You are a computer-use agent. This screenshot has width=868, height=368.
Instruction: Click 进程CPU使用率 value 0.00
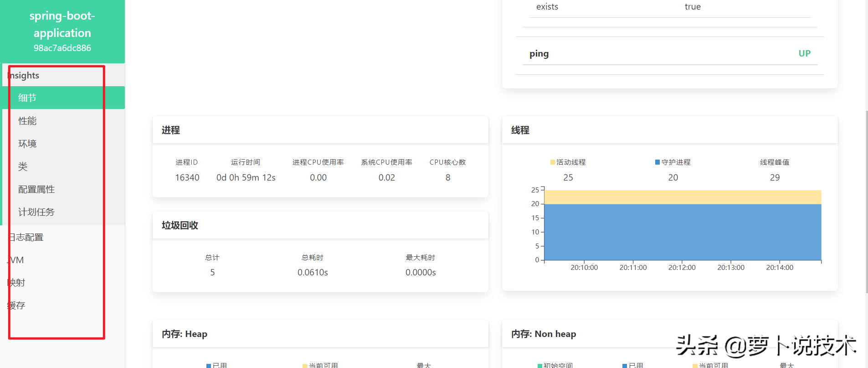coord(318,177)
